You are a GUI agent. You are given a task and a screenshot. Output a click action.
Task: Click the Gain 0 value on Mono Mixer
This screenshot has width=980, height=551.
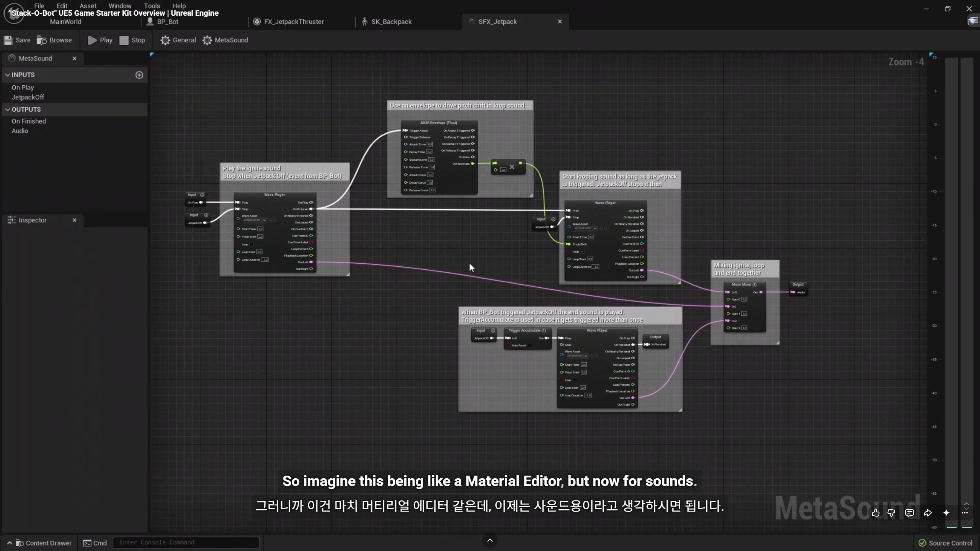pos(744,299)
